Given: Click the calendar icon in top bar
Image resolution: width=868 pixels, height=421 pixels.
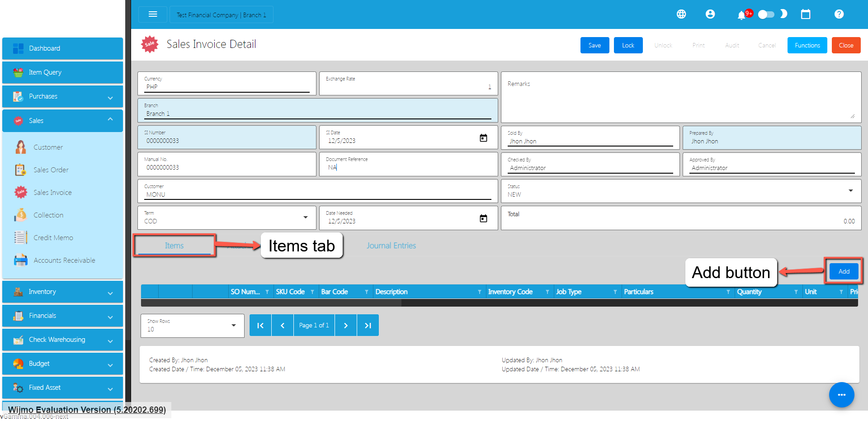Looking at the screenshot, I should [x=806, y=14].
